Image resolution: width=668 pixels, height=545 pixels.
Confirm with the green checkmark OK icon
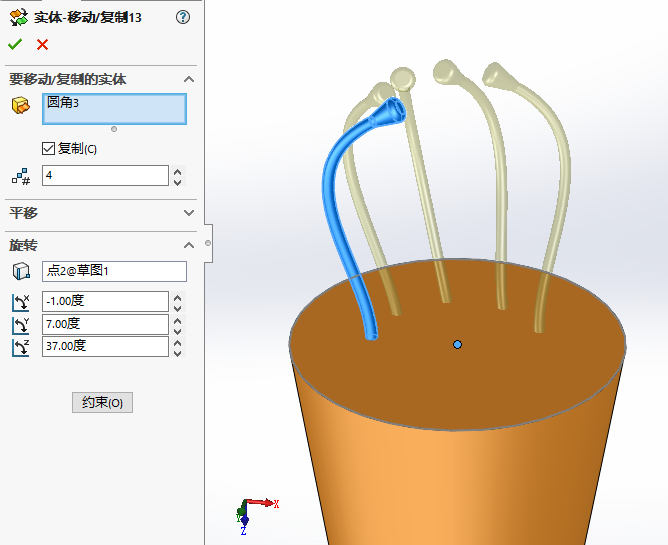point(14,44)
